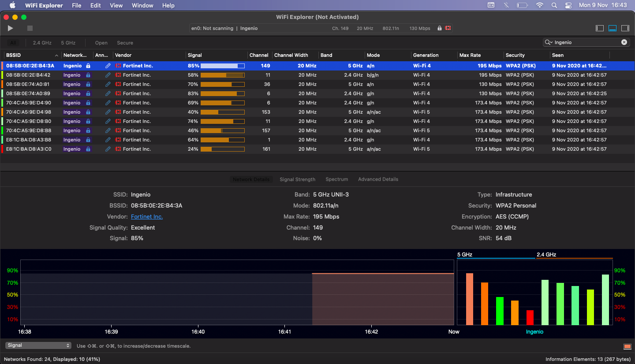The height and width of the screenshot is (364, 635).
Task: Select network row E8:1C:BA:D8:A3:B8
Action: click(317, 140)
